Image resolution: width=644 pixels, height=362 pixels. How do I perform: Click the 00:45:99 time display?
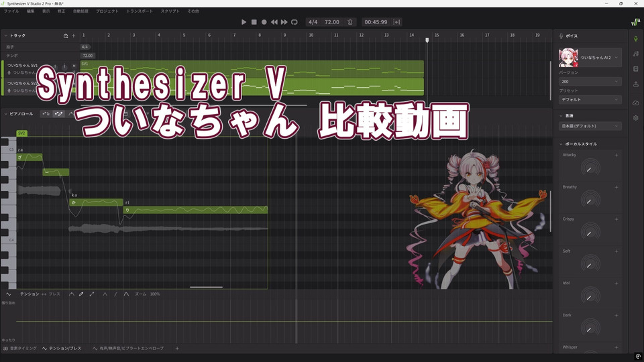coord(376,22)
